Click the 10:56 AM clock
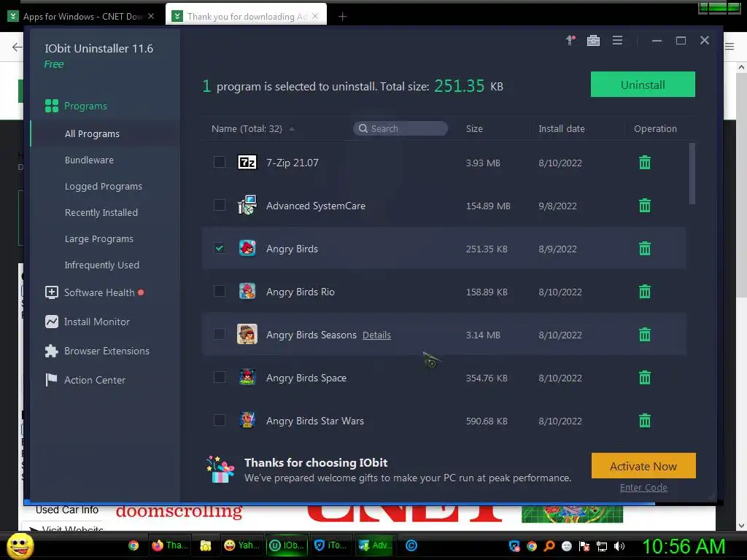This screenshot has height=560, width=747. (x=684, y=546)
